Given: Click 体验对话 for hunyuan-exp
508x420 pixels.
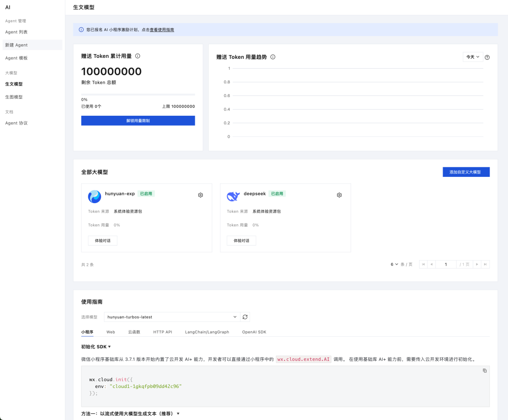Looking at the screenshot, I should pyautogui.click(x=103, y=241).
